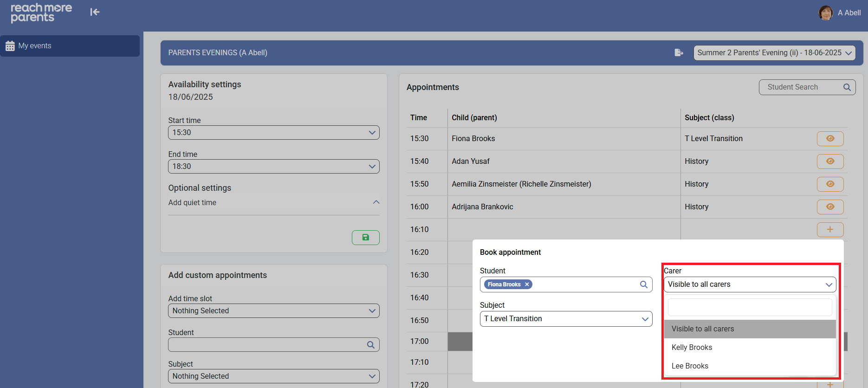Select Lee Brooks from the carer list
The height and width of the screenshot is (388, 868).
[x=690, y=366]
